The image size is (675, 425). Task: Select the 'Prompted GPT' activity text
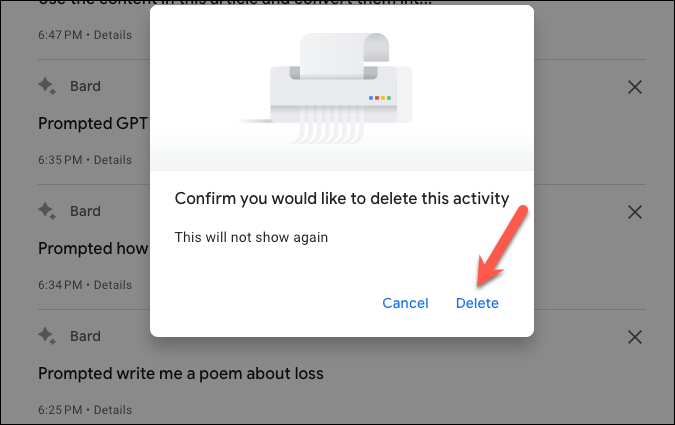93,124
